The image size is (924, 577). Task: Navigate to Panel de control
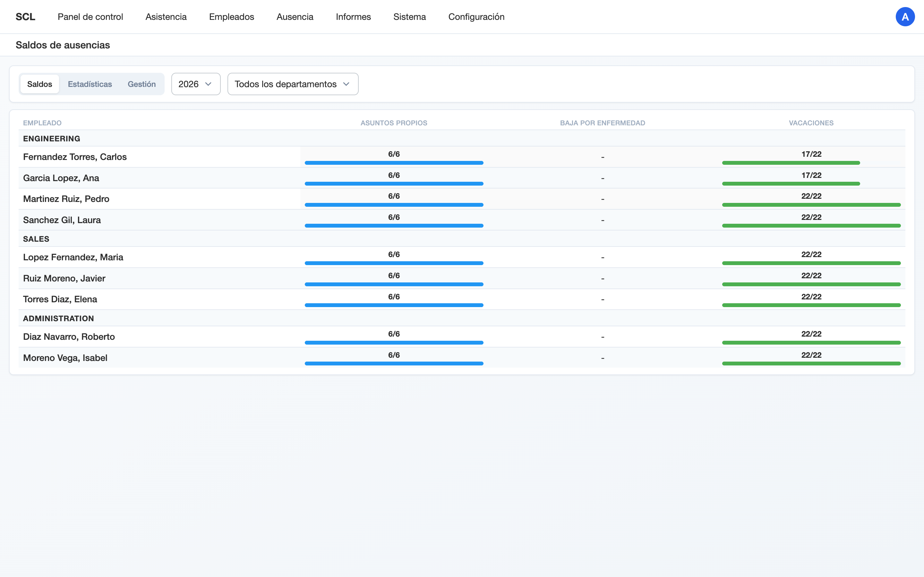point(90,16)
